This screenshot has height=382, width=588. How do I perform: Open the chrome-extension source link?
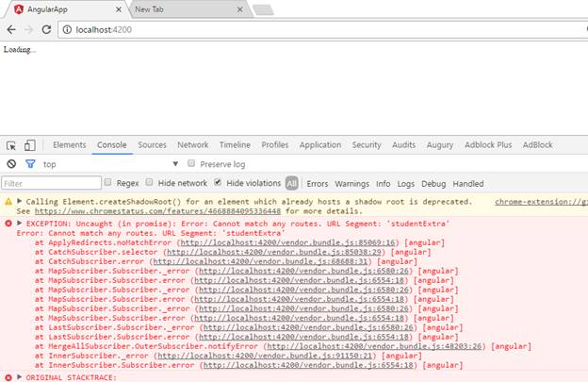[541, 202]
